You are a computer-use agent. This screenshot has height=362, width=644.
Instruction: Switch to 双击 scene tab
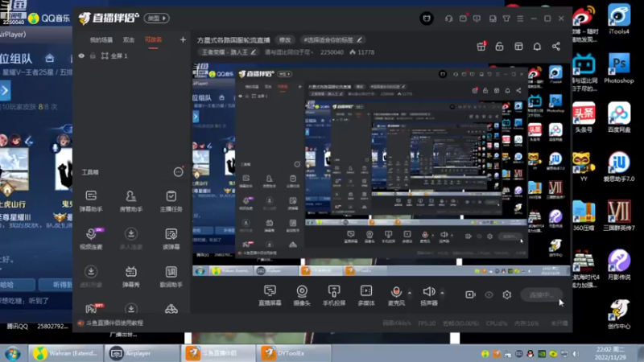pos(129,39)
